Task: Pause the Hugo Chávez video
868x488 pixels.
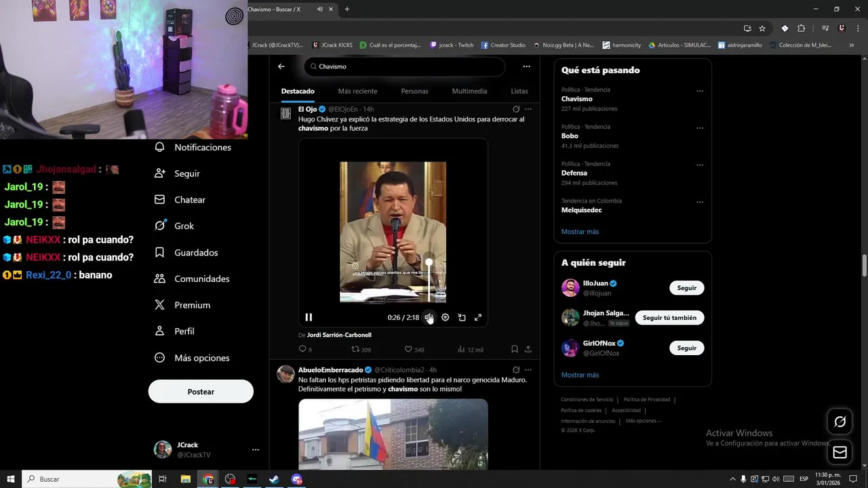Action: pos(309,317)
